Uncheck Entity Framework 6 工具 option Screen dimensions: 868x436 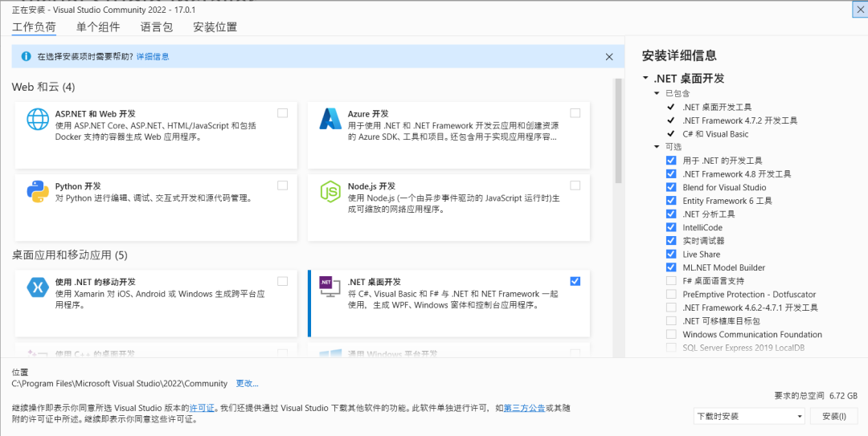coord(671,200)
